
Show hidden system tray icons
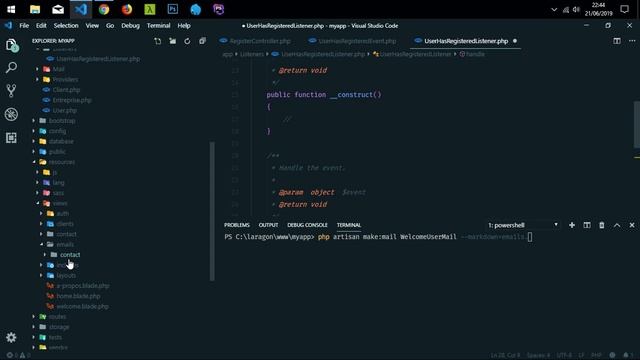tap(554, 9)
